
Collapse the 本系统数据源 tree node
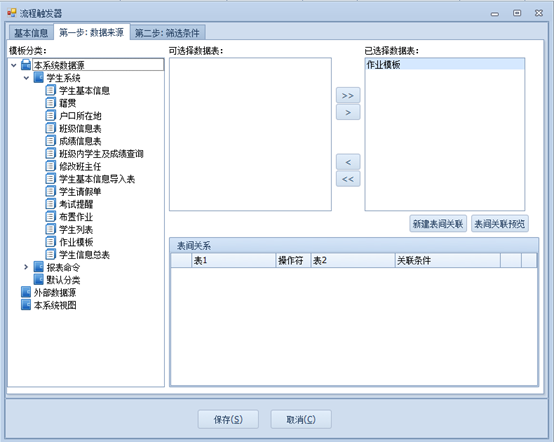coord(14,65)
